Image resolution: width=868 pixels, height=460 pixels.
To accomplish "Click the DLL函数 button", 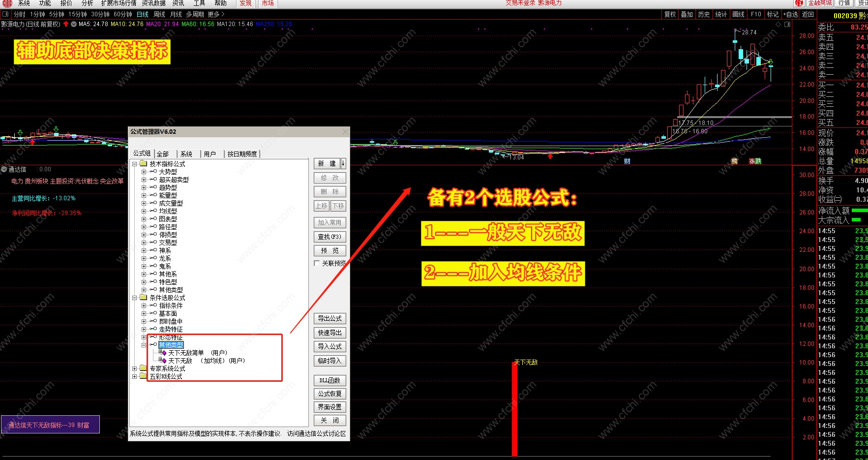I will coord(330,380).
